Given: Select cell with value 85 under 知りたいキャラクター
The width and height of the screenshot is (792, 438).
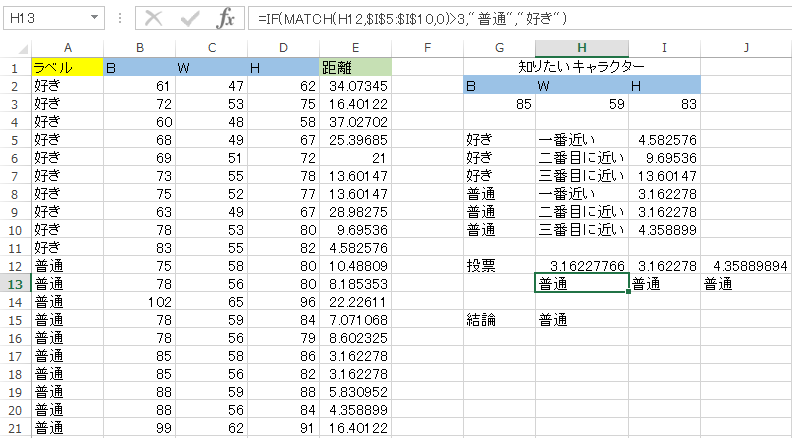Looking at the screenshot, I should (500, 104).
